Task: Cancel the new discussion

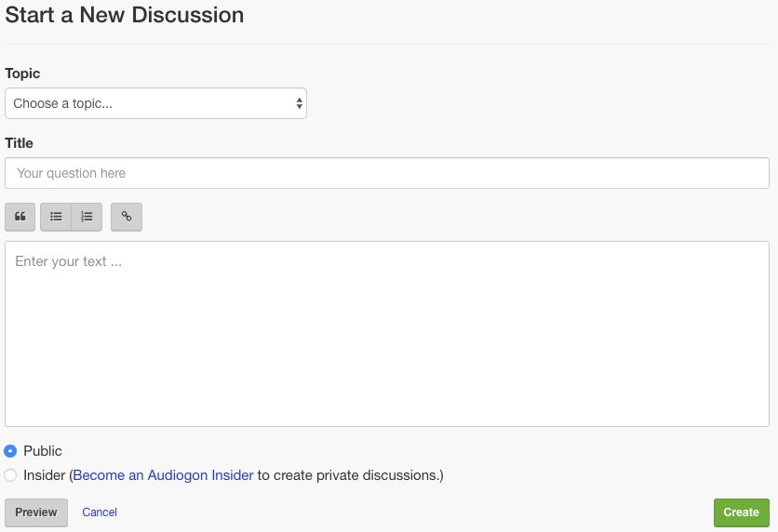Action: pyautogui.click(x=100, y=512)
